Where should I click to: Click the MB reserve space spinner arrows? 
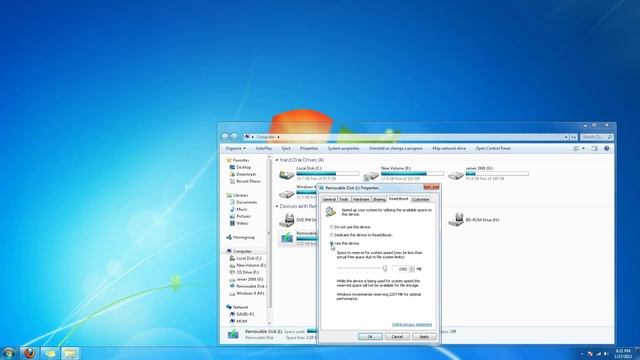[412, 269]
